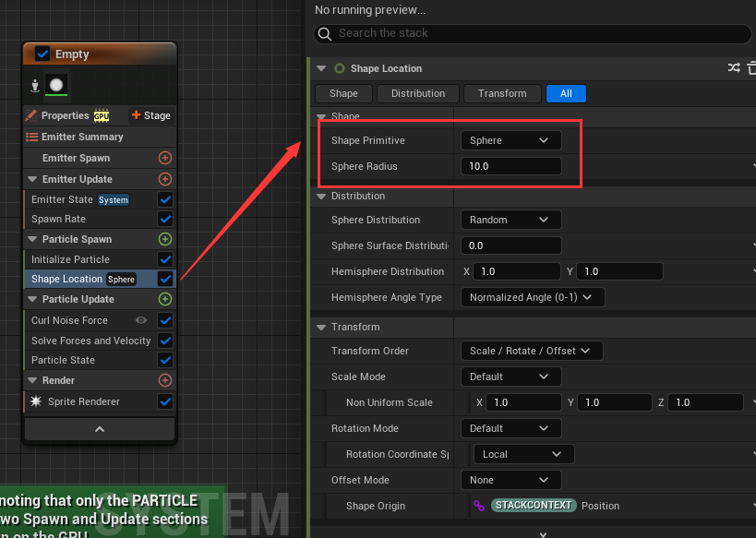Add a module to Particle Update group

(x=165, y=299)
